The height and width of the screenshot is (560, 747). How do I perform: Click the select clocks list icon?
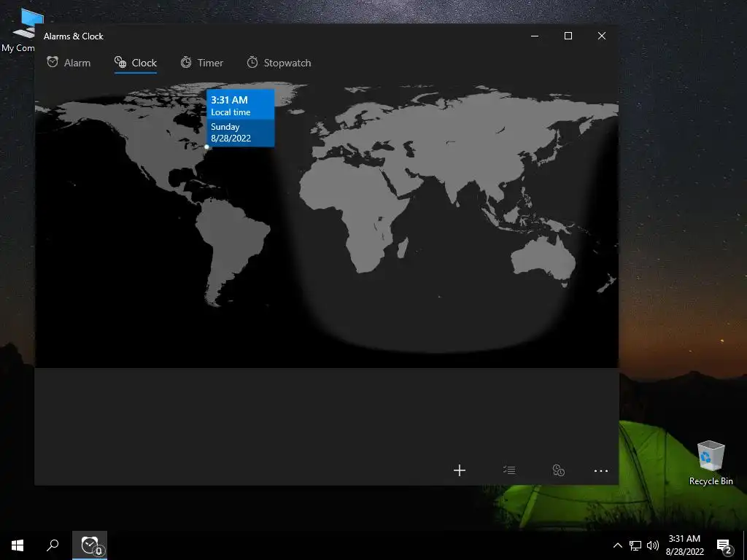point(509,470)
